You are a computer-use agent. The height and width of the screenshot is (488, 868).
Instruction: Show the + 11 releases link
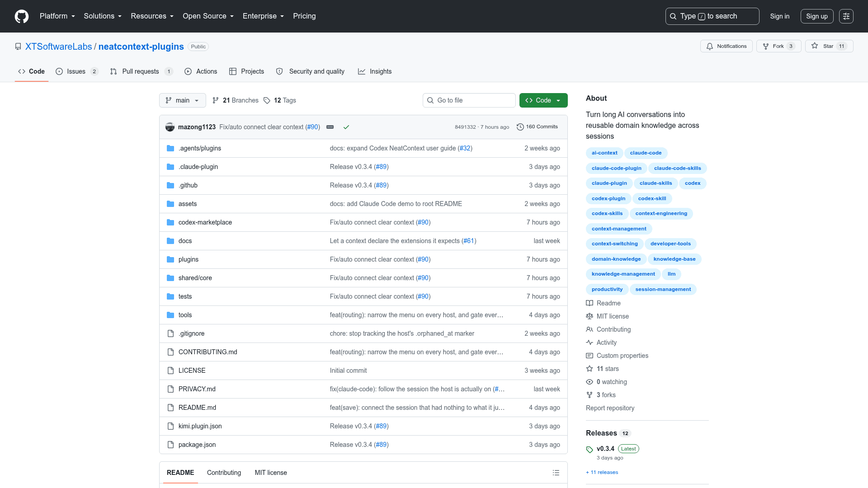602,472
